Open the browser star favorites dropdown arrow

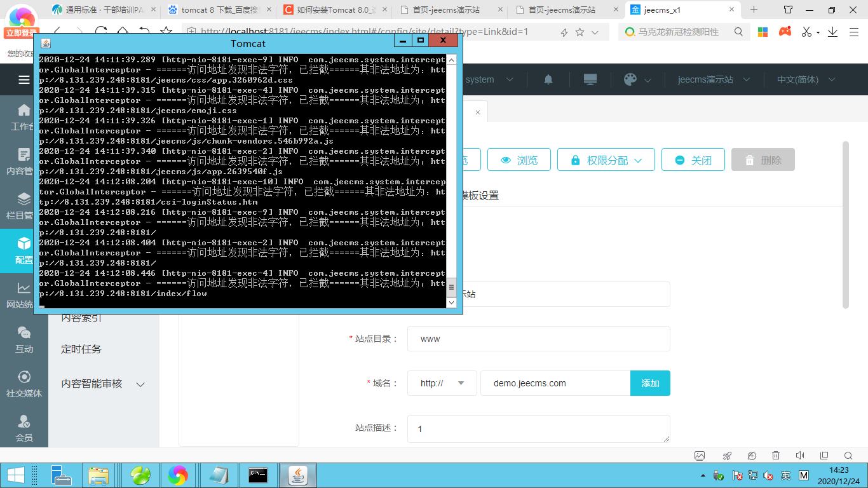(595, 32)
